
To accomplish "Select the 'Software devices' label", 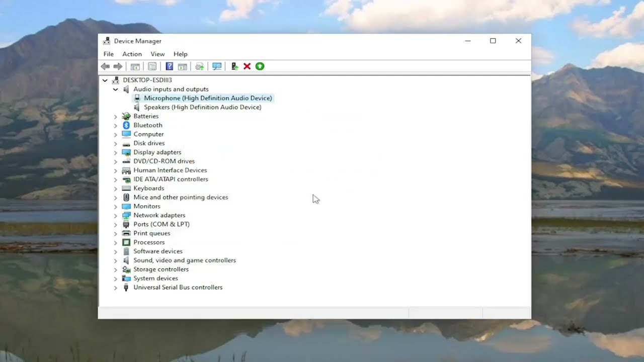I will 158,251.
